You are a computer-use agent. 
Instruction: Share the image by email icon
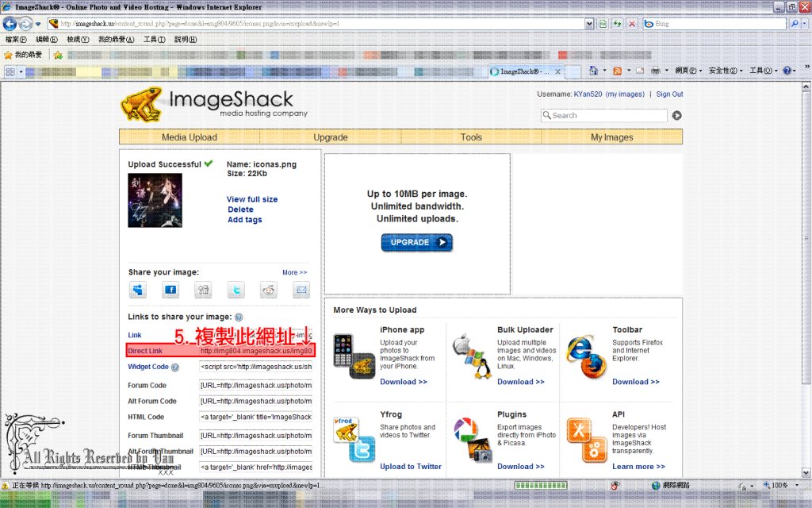[x=301, y=290]
